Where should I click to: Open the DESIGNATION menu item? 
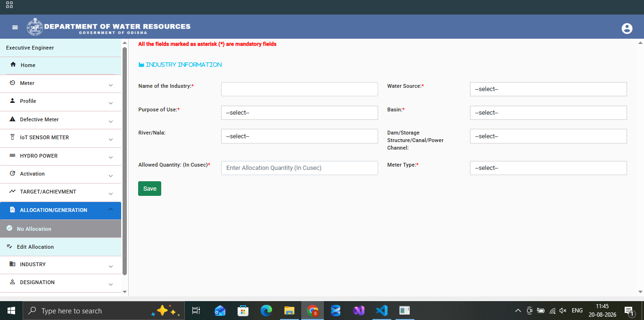point(60,283)
